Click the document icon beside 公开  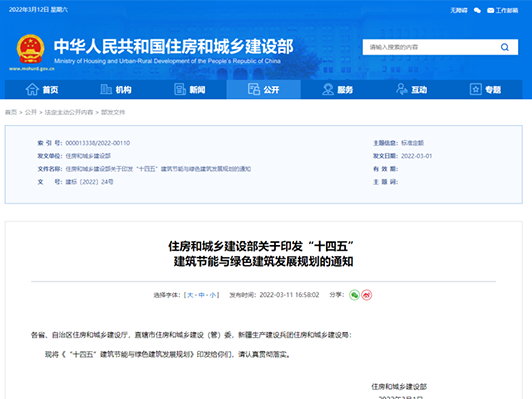[254, 90]
